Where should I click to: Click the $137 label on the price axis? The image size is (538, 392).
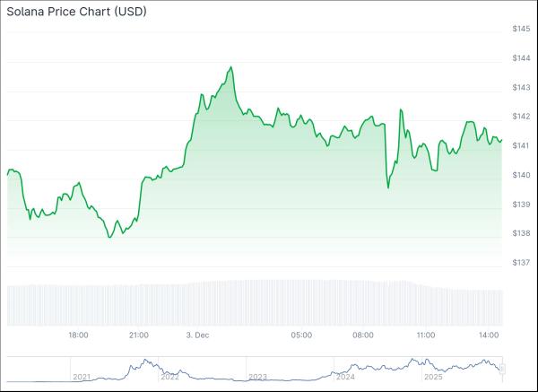coord(521,263)
